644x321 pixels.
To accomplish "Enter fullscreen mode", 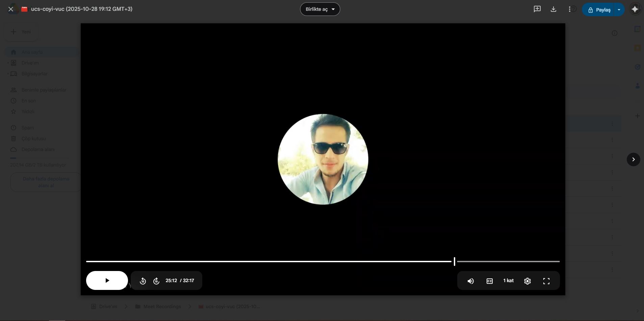I will pos(546,281).
